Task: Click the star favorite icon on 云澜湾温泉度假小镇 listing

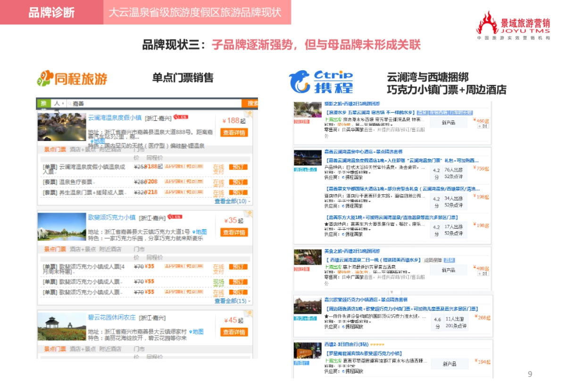Action: [x=250, y=113]
